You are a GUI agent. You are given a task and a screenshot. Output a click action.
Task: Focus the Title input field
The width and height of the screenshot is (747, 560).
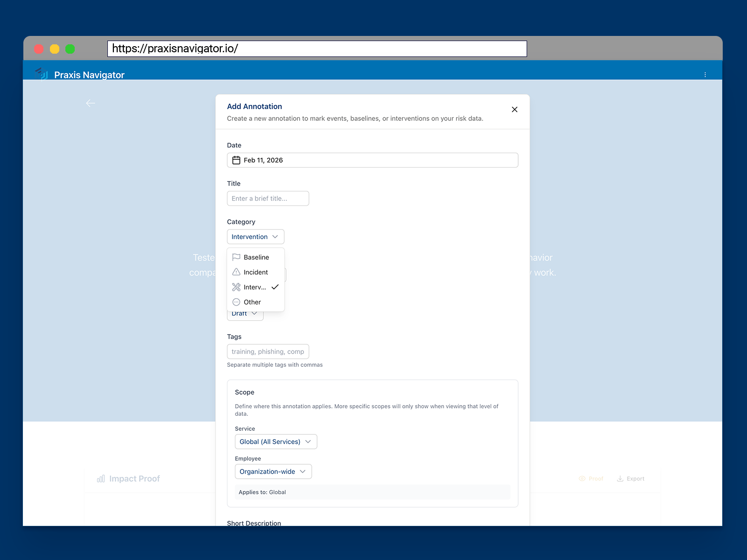pyautogui.click(x=268, y=198)
